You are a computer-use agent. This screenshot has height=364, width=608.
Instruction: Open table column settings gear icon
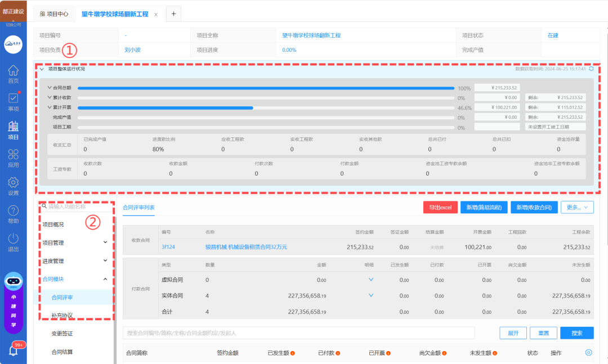[x=588, y=353]
